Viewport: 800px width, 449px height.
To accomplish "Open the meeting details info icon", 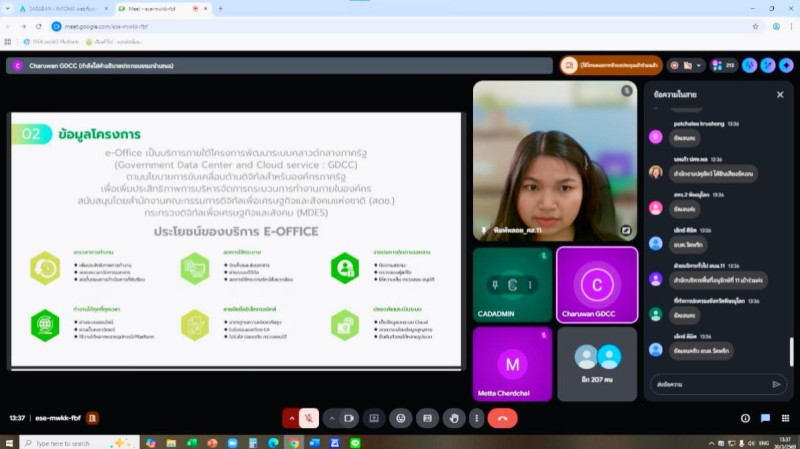I will tap(745, 418).
